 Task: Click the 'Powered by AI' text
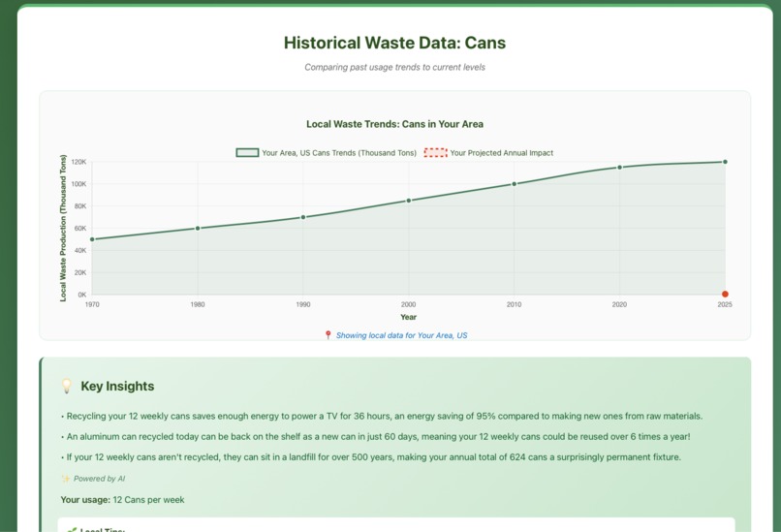pyautogui.click(x=99, y=479)
